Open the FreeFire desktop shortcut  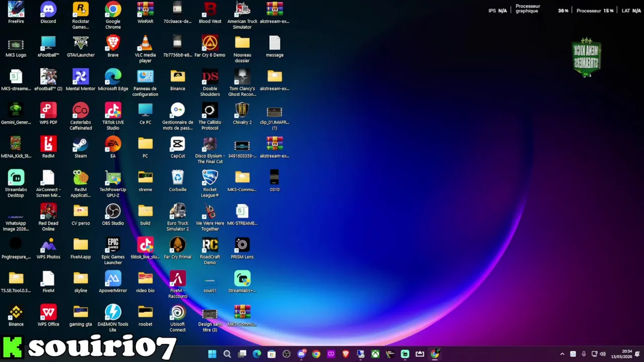pyautogui.click(x=16, y=13)
